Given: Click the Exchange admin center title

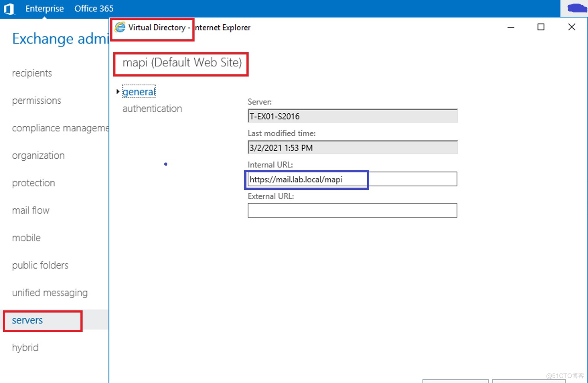Looking at the screenshot, I should [60, 39].
